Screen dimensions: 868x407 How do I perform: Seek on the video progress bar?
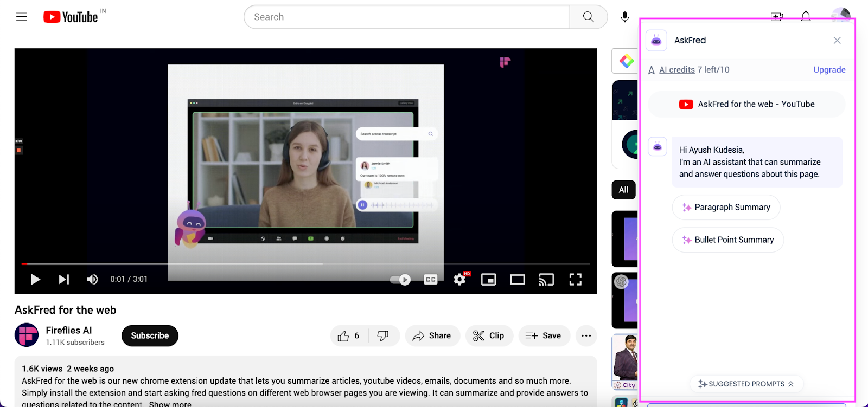[305, 264]
